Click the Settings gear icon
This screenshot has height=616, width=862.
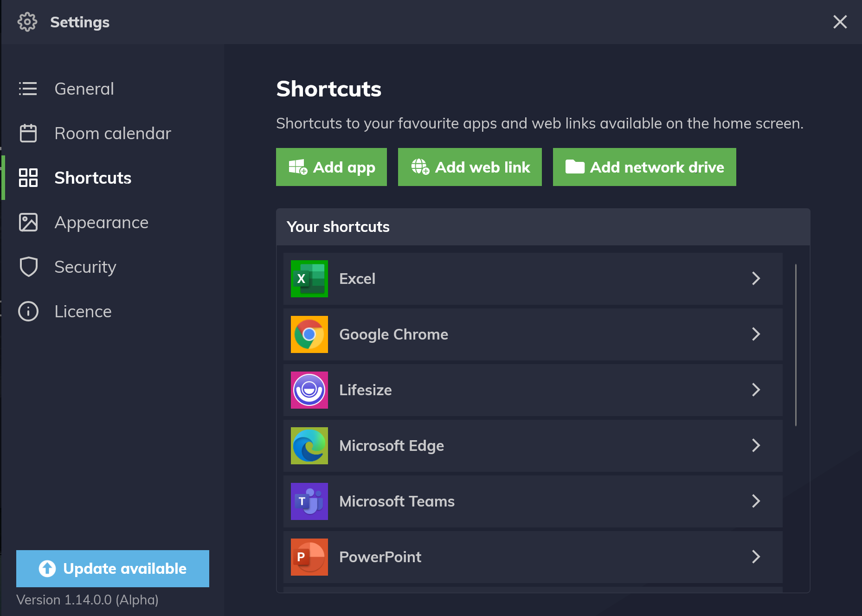27,22
